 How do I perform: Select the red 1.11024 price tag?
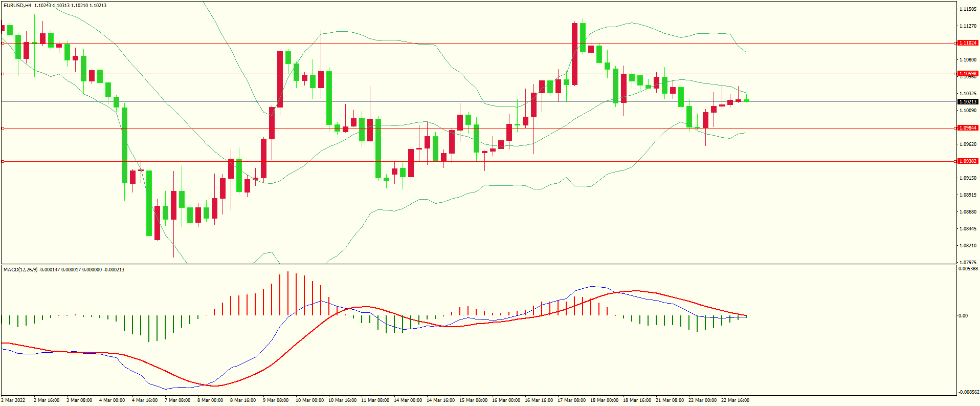tap(968, 43)
